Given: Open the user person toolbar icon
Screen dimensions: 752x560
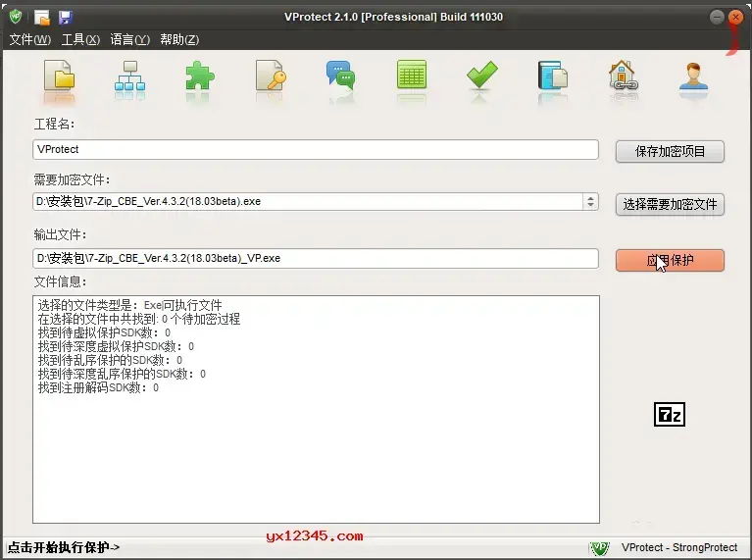Looking at the screenshot, I should (x=693, y=76).
